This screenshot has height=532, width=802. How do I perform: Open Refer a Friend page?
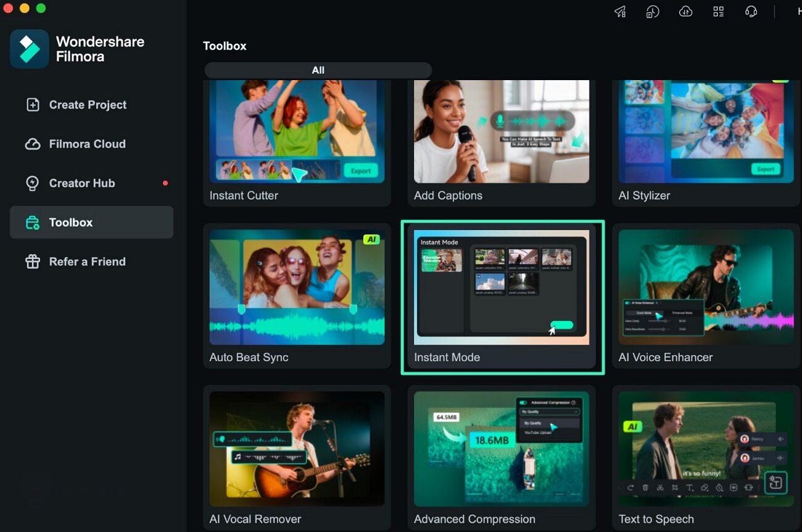(x=91, y=261)
